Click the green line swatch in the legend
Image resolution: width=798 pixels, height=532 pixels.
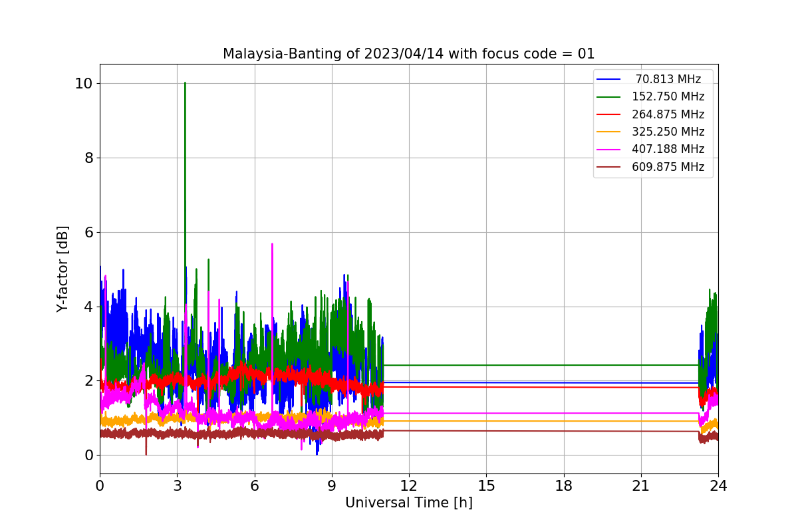coord(609,97)
